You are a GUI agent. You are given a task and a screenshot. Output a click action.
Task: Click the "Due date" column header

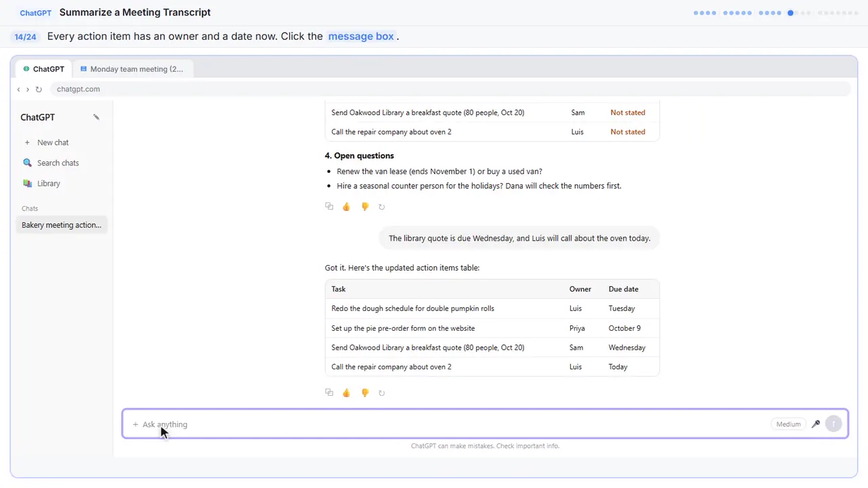623,289
